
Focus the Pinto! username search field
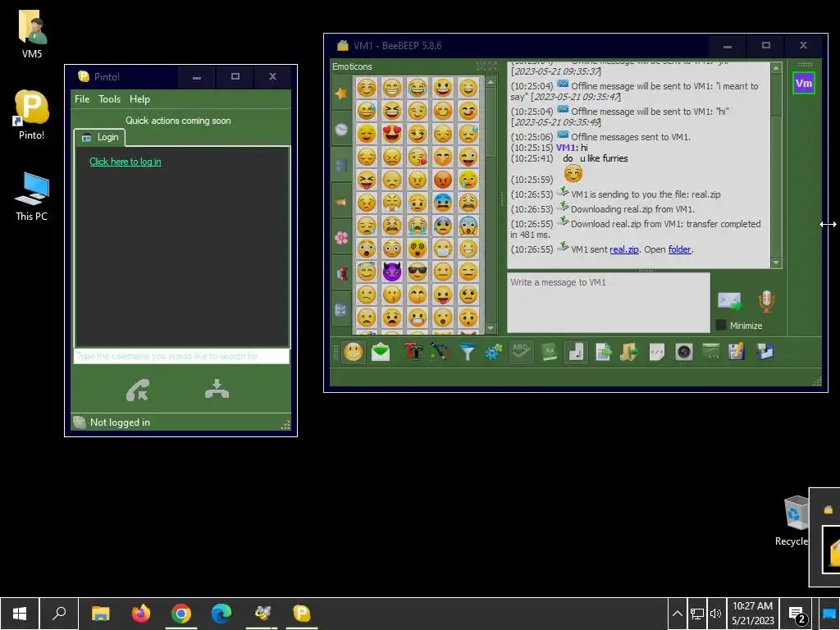(181, 356)
